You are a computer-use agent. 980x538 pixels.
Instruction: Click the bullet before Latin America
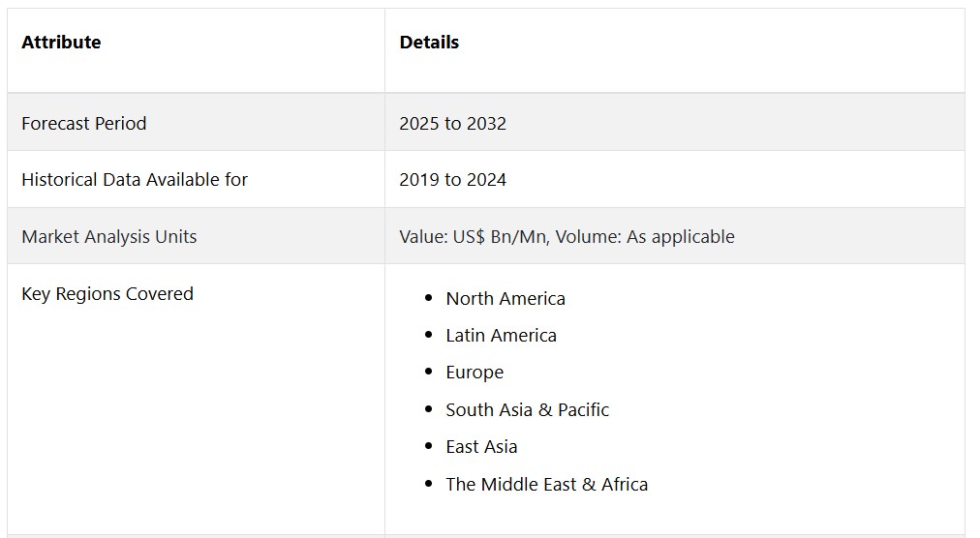pyautogui.click(x=428, y=335)
